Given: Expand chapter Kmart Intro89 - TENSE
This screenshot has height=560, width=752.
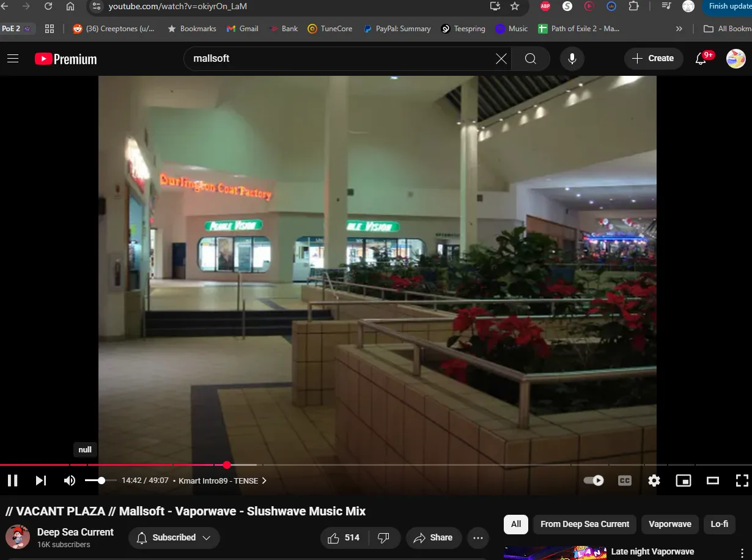Looking at the screenshot, I should tap(222, 481).
